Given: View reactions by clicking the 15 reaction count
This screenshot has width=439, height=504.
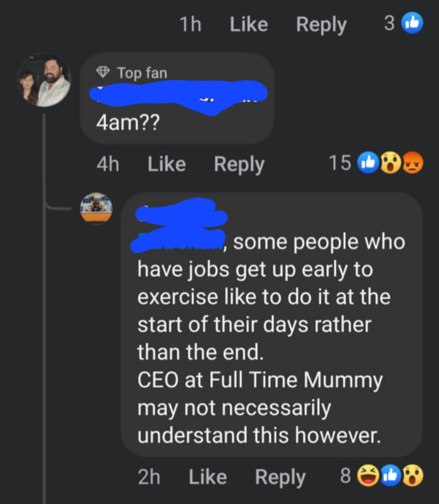Looking at the screenshot, I should 342,163.
